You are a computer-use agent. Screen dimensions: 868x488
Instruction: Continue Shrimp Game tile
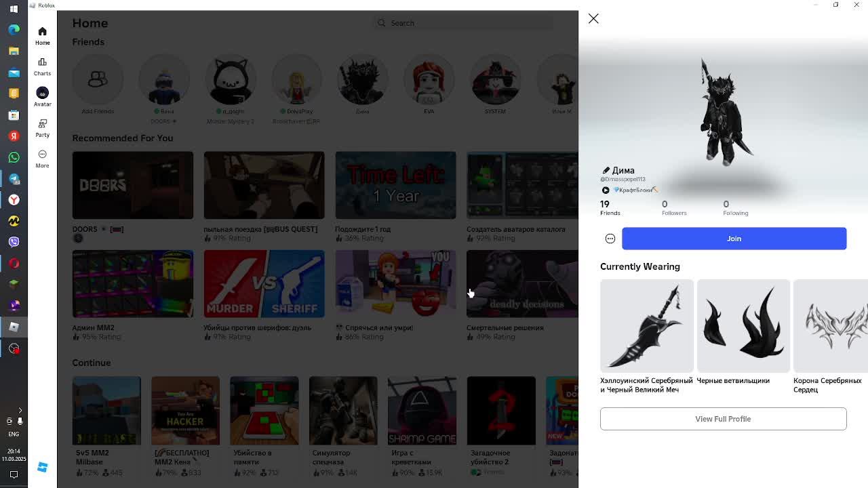point(422,411)
